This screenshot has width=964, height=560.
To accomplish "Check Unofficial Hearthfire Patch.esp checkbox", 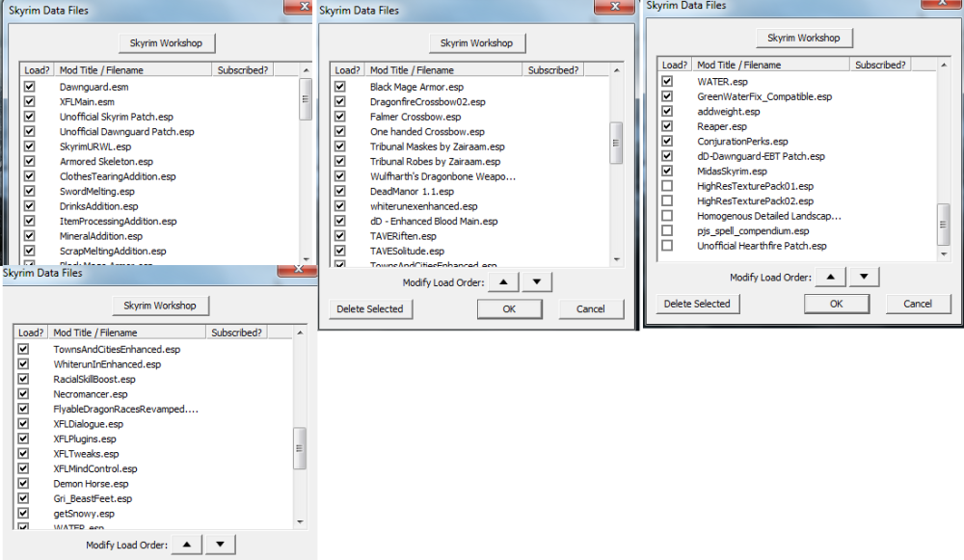I will click(x=667, y=245).
